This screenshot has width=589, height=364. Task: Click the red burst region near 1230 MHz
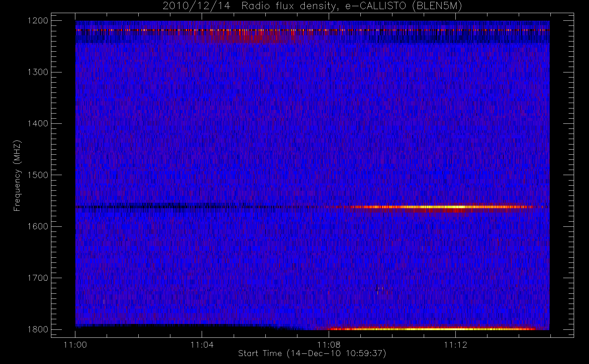click(248, 37)
